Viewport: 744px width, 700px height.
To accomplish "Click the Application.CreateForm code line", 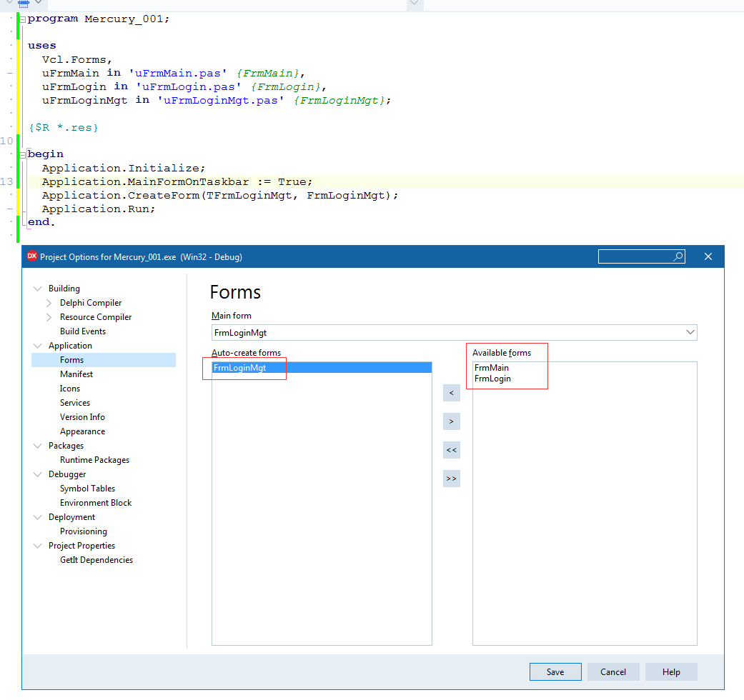I will (x=219, y=196).
